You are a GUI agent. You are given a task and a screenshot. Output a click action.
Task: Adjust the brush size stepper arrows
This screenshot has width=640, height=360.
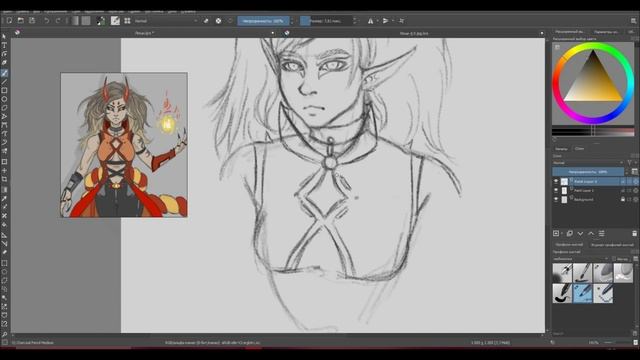click(354, 21)
